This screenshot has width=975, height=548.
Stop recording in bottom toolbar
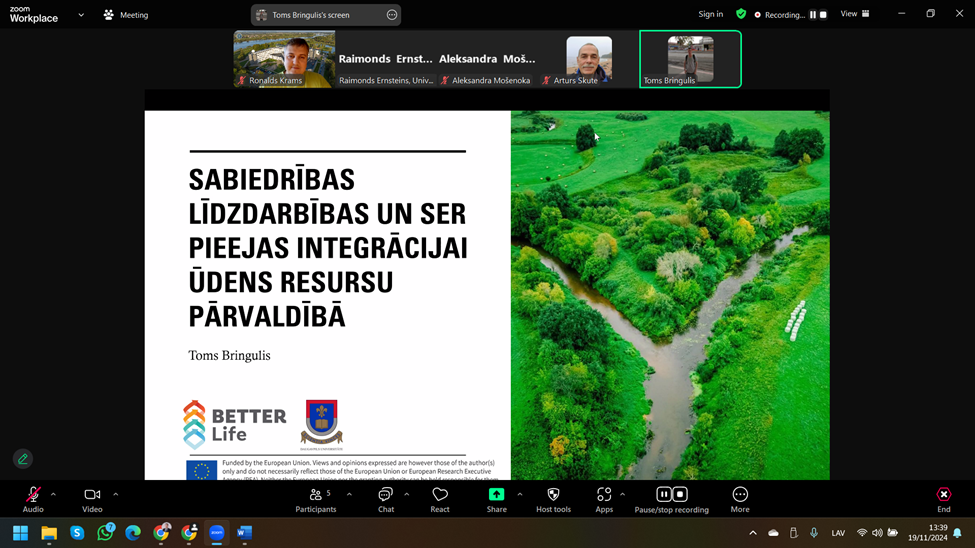tap(680, 495)
